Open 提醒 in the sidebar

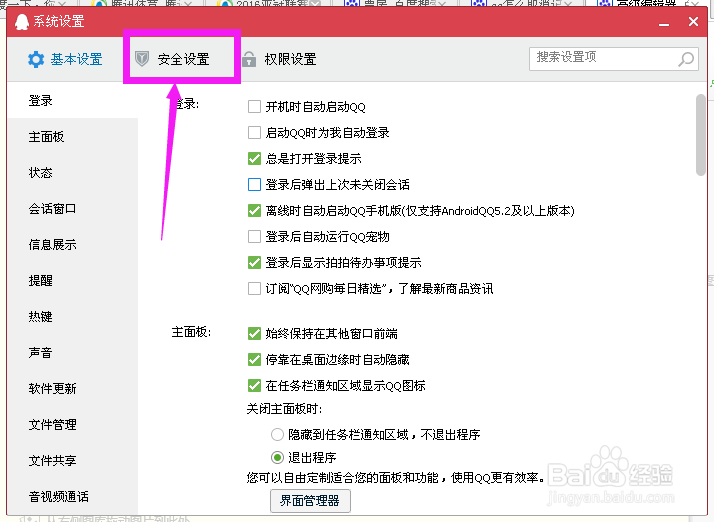coord(72,281)
